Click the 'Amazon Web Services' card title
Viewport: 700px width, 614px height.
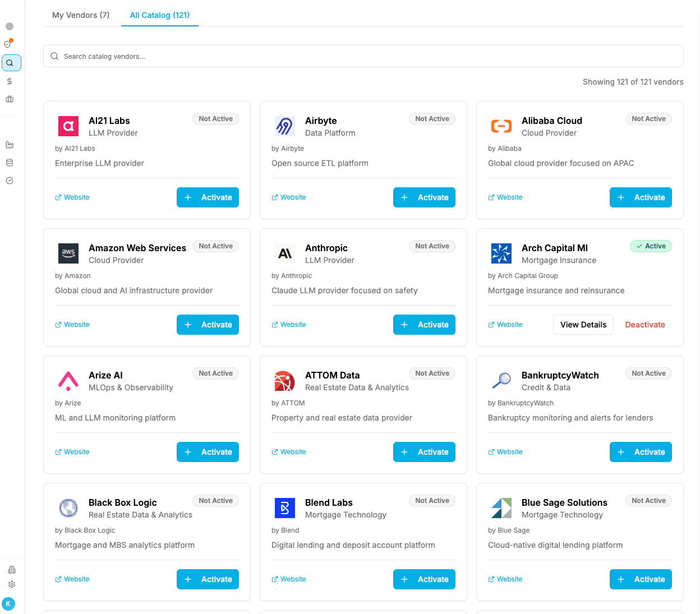(137, 248)
